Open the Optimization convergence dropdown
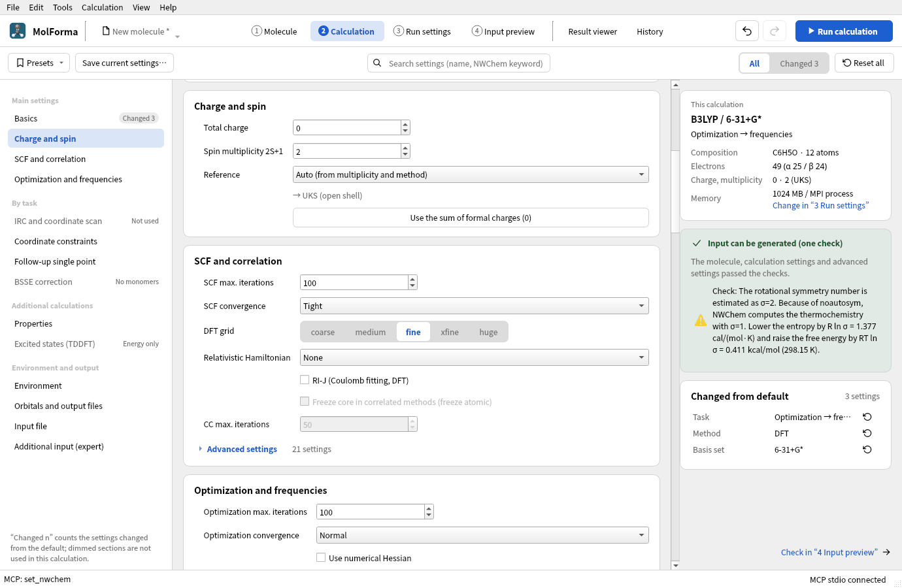The image size is (902, 588). coord(482,535)
